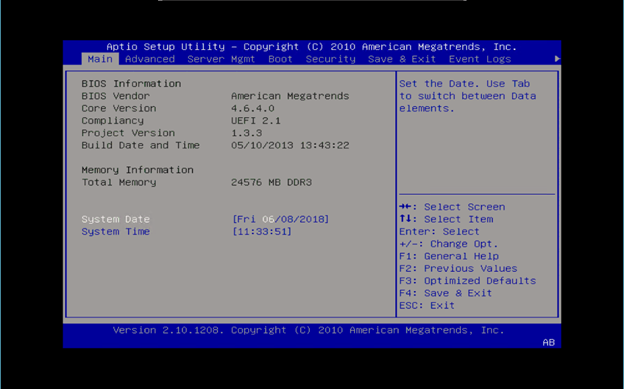Screen dimensions: 624x389
Task: Go to the Boot tab
Action: (280, 59)
